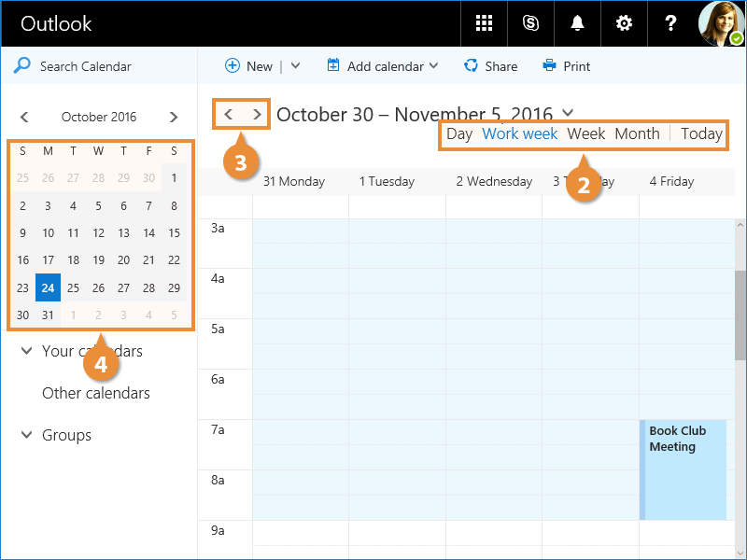Expand the date range dropdown chevron
The image size is (747, 560).
(569, 114)
